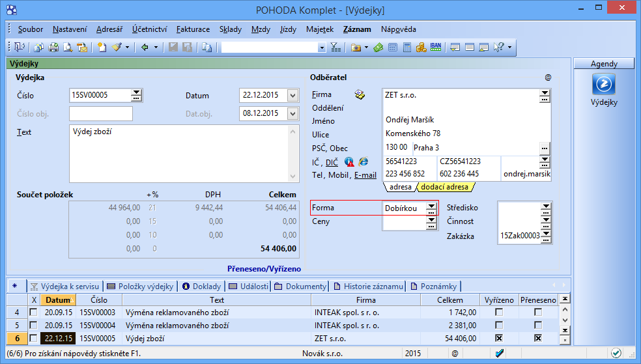
Task: Click the broom clean-up icon
Action: [117, 48]
